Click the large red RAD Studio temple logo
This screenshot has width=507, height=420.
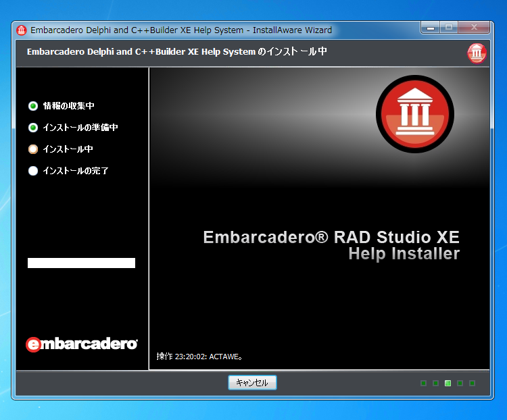[415, 113]
